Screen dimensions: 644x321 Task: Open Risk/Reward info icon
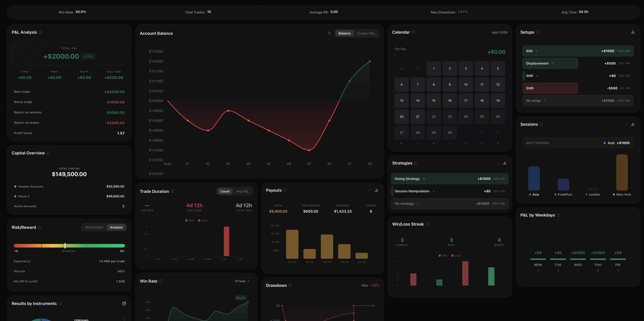(39, 227)
